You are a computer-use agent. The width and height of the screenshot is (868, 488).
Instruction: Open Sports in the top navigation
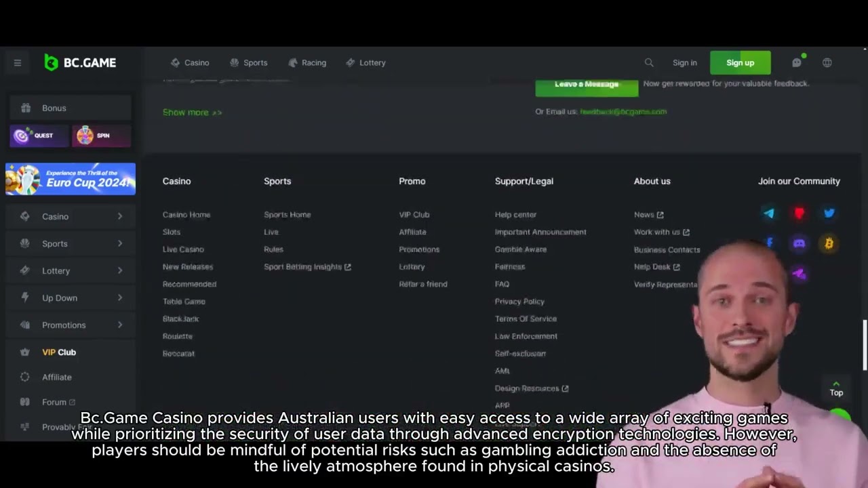(248, 62)
